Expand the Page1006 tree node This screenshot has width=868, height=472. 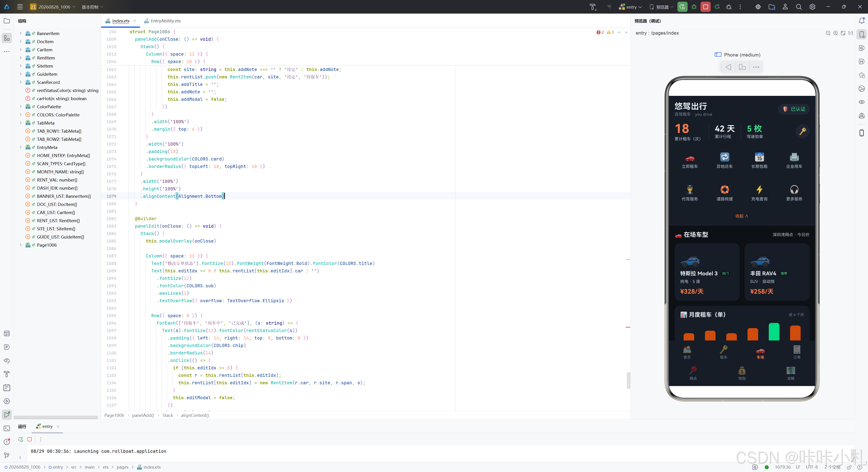(x=21, y=245)
